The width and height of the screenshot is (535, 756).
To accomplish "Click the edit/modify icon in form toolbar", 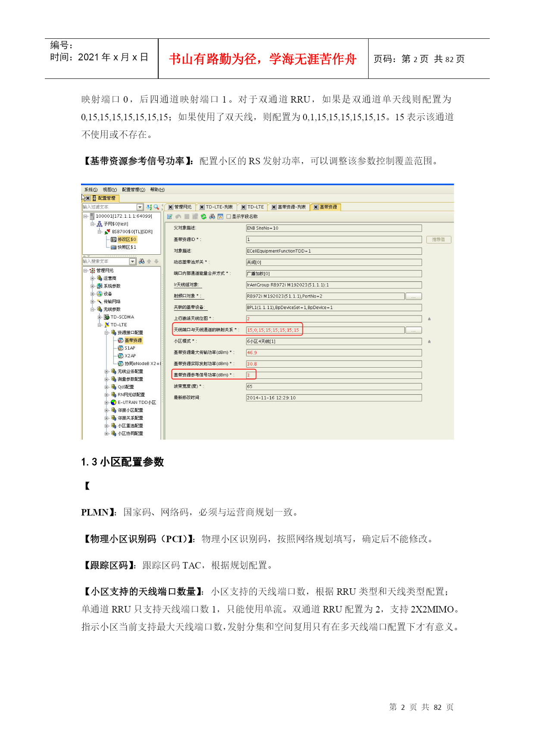I will click(x=170, y=217).
